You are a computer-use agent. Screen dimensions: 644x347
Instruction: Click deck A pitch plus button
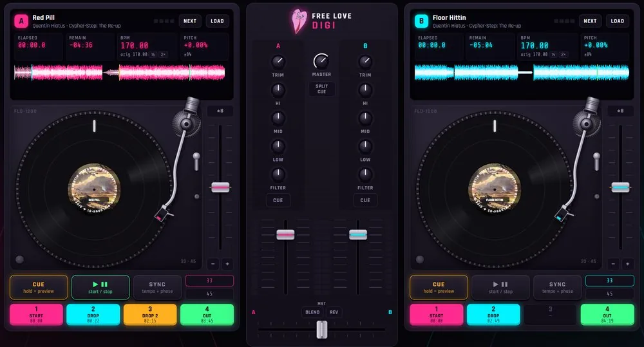227,264
